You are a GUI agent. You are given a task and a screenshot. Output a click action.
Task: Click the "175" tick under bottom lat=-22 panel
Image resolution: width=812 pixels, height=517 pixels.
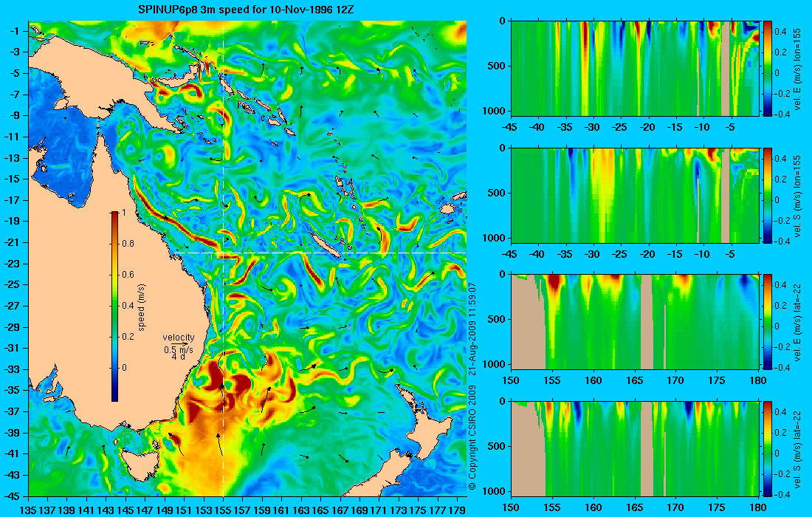(718, 507)
